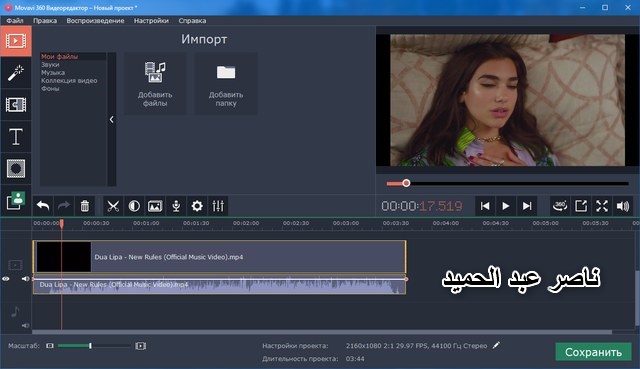Zoom in timeline with large frame icon
Viewport: 640px width, 369px height.
coord(140,346)
